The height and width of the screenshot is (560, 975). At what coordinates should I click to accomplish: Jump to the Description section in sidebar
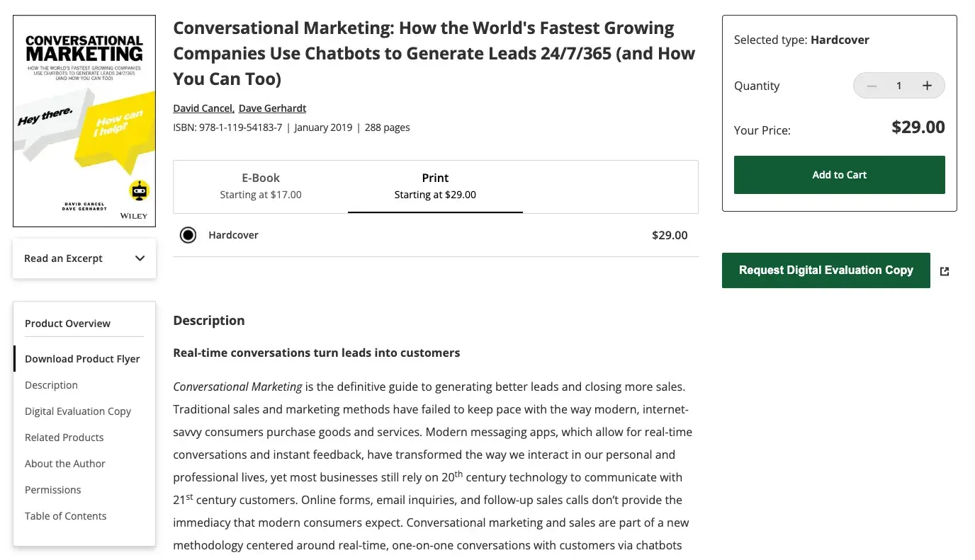click(51, 385)
